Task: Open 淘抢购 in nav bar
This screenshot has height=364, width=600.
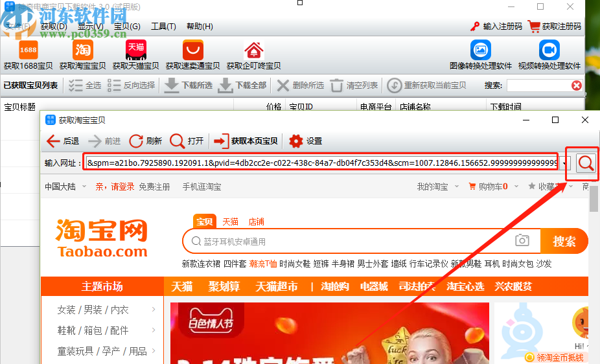Action: (x=335, y=286)
